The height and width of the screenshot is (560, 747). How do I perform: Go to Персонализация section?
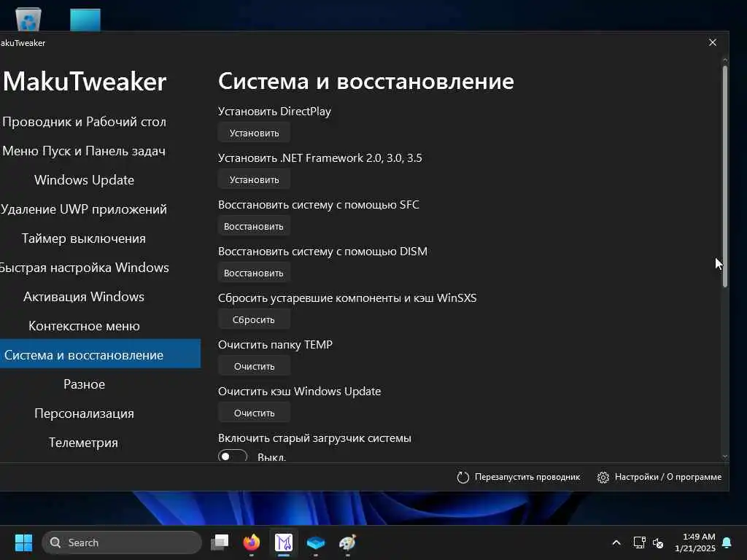[x=85, y=413]
